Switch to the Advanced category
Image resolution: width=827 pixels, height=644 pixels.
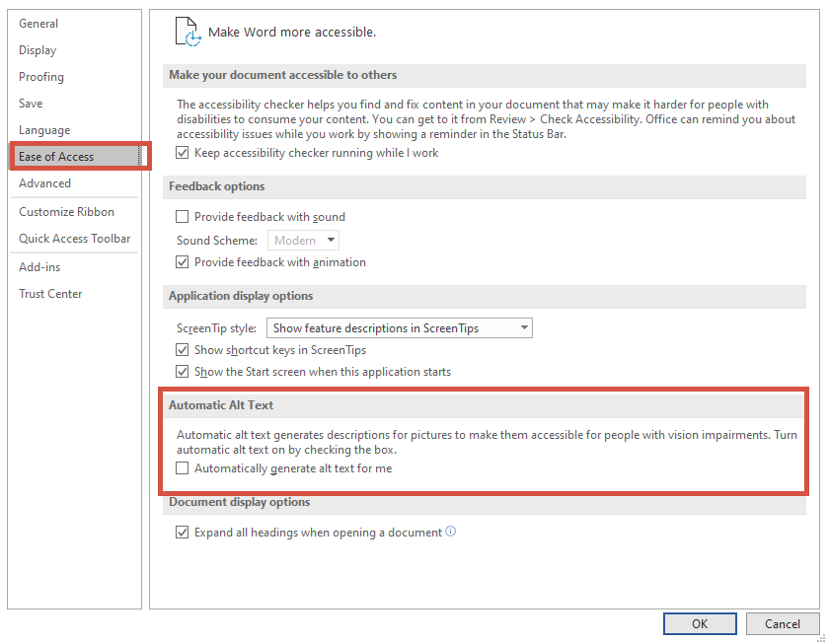click(45, 183)
